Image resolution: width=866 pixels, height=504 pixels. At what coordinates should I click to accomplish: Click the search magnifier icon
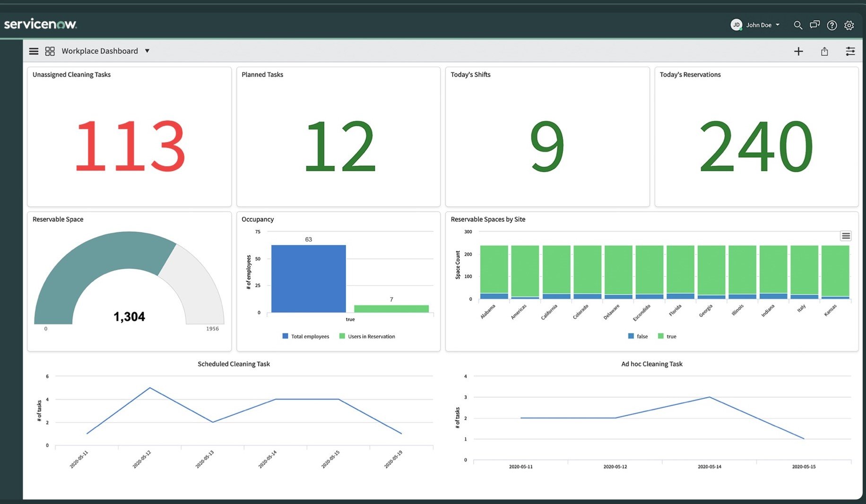coord(797,25)
